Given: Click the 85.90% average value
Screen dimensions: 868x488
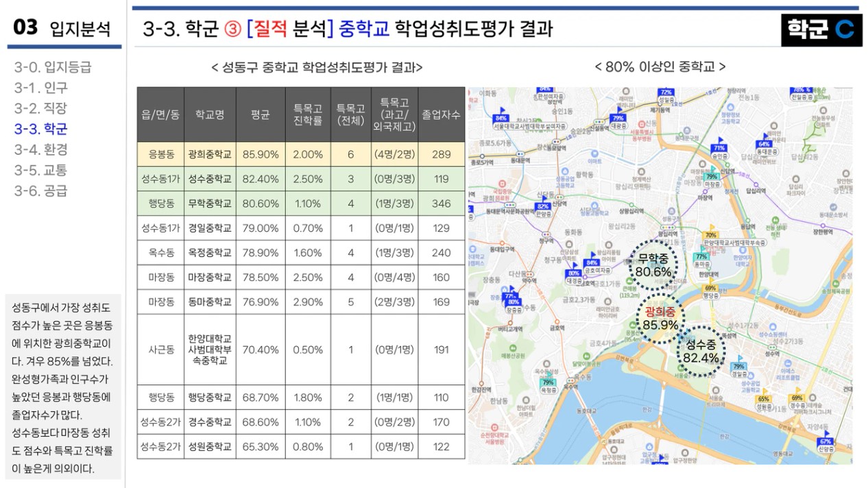Looking at the screenshot, I should point(261,154).
